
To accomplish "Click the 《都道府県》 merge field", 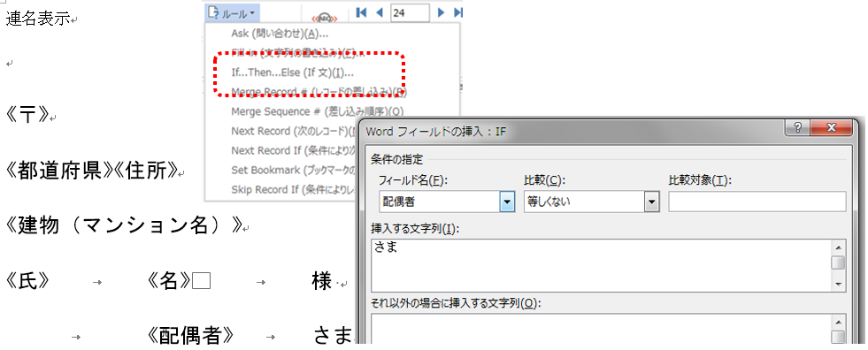I will pyautogui.click(x=59, y=171).
